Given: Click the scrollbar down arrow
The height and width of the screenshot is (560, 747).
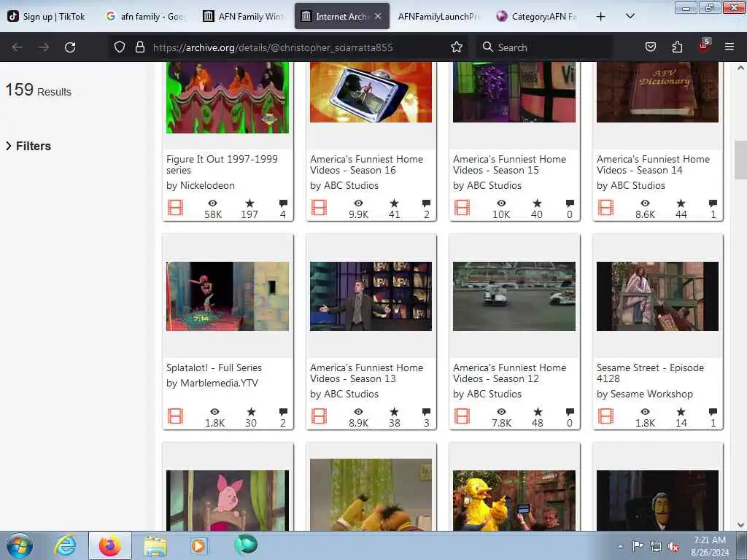Looking at the screenshot, I should pos(740,525).
